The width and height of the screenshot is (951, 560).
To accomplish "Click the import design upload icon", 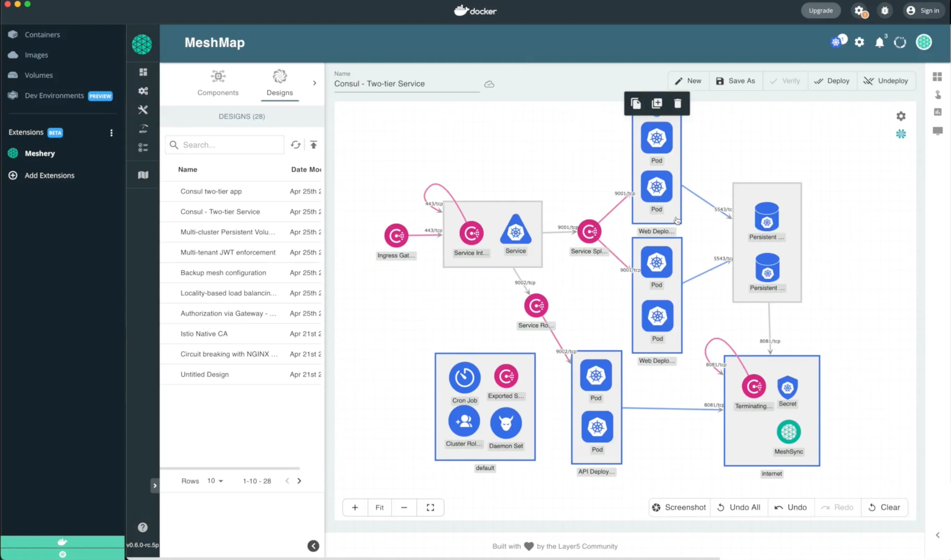I will tap(313, 145).
